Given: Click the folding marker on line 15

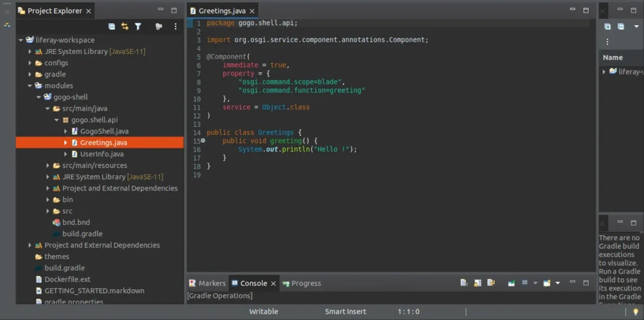Looking at the screenshot, I should click(203, 141).
